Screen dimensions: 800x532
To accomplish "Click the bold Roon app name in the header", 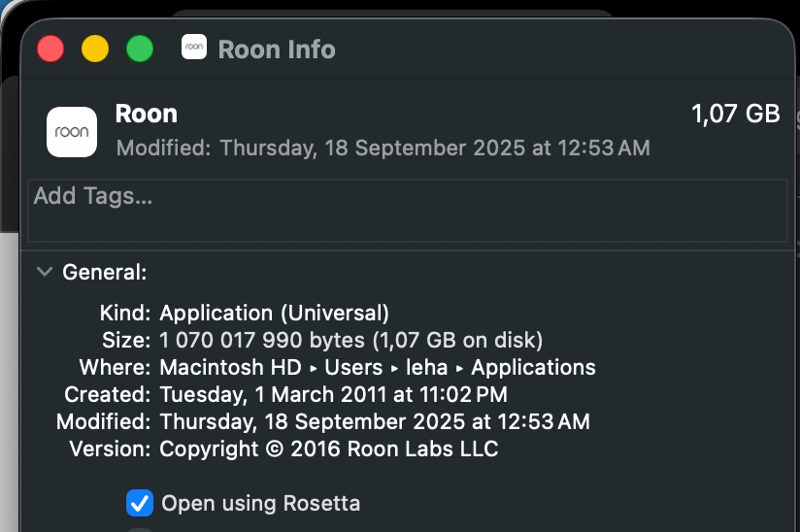I will click(147, 114).
